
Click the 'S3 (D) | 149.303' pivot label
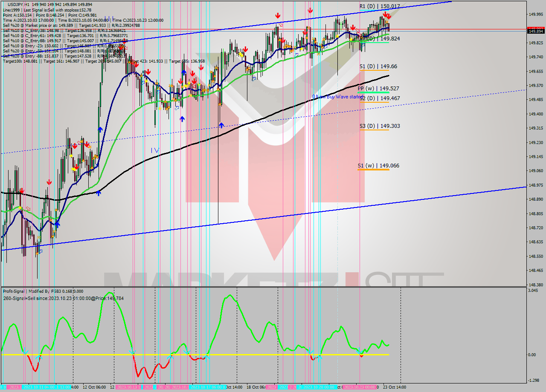(x=379, y=126)
